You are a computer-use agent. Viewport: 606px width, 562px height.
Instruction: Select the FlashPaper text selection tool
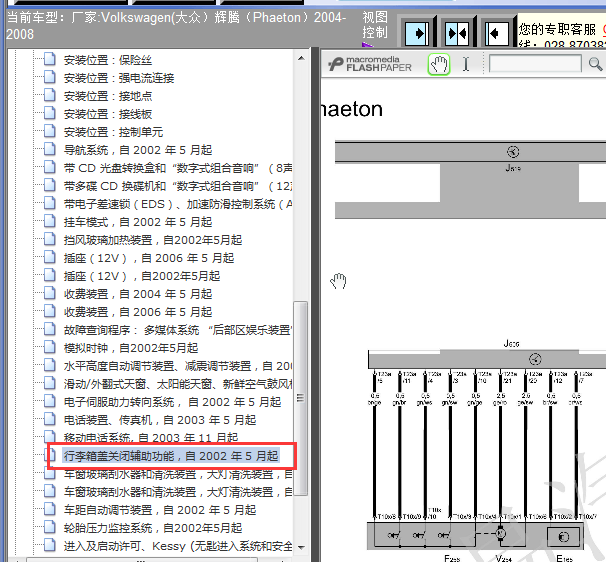click(466, 64)
